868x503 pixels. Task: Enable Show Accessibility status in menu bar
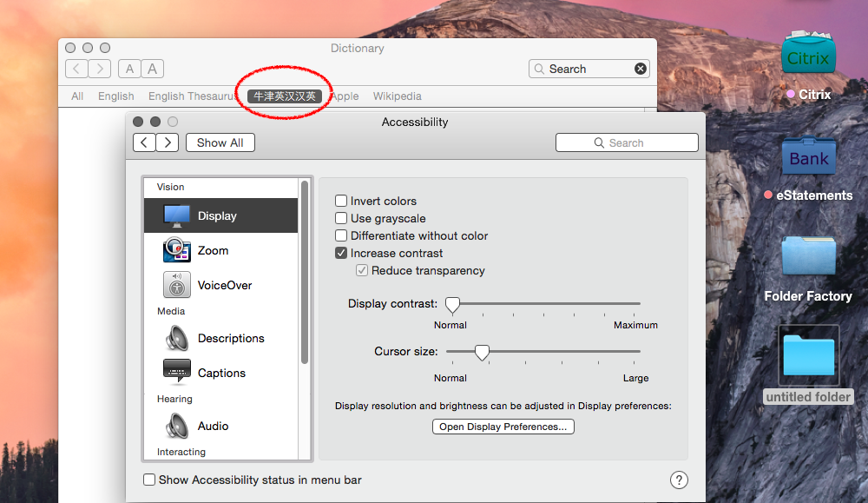149,480
